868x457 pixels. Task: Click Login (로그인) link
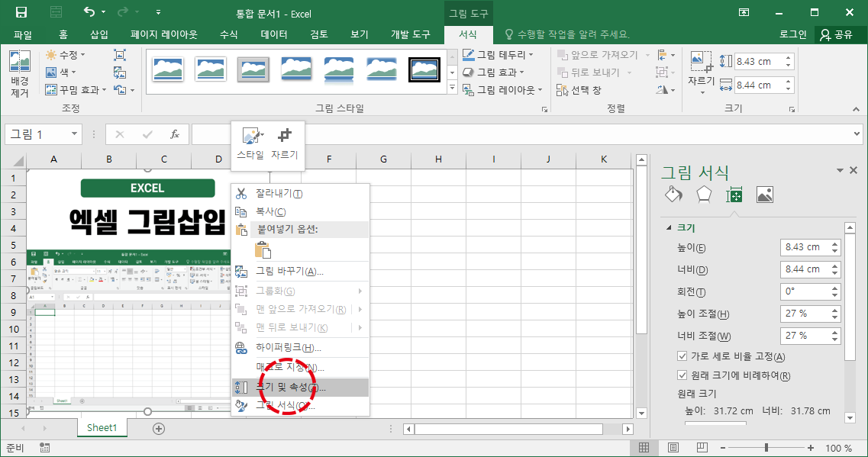click(792, 34)
